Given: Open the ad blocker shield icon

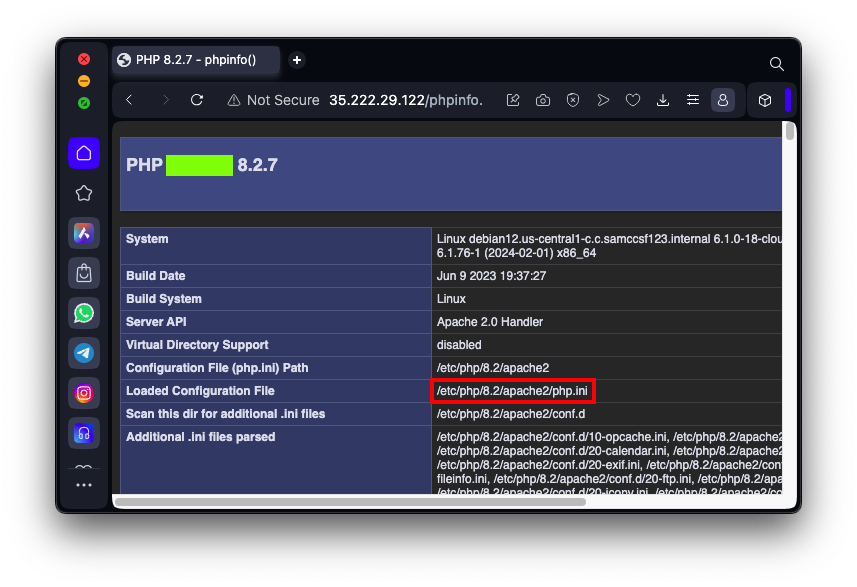Looking at the screenshot, I should pyautogui.click(x=573, y=100).
